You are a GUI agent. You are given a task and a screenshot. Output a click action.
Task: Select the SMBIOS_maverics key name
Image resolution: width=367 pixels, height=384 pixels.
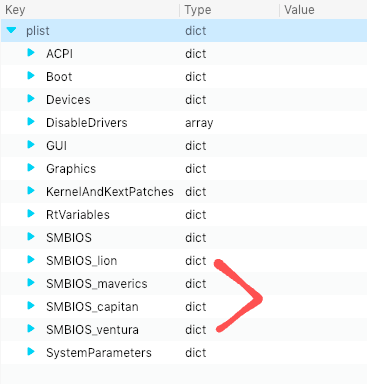point(97,284)
